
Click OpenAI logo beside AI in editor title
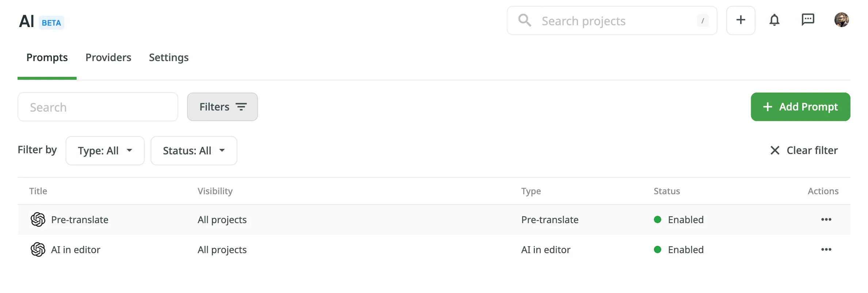(38, 249)
